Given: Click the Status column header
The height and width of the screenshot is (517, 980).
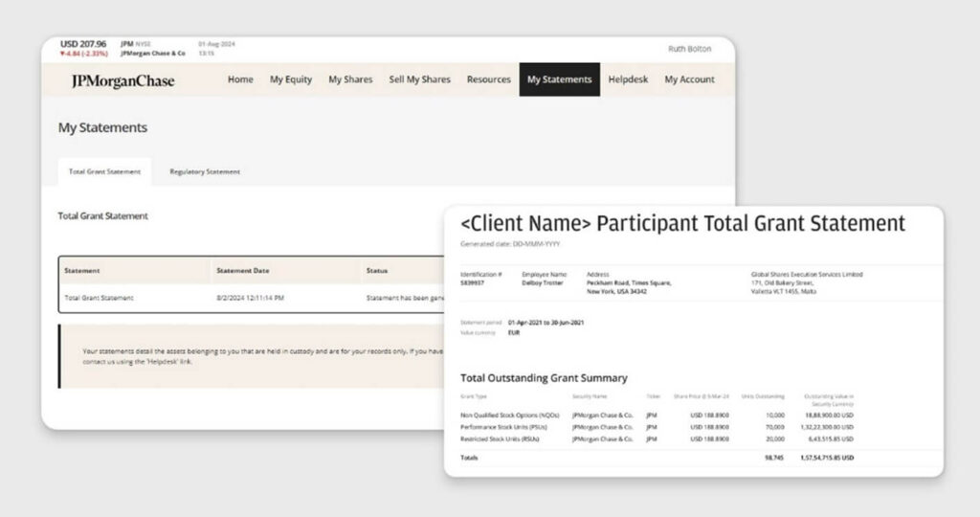Looking at the screenshot, I should tap(377, 271).
